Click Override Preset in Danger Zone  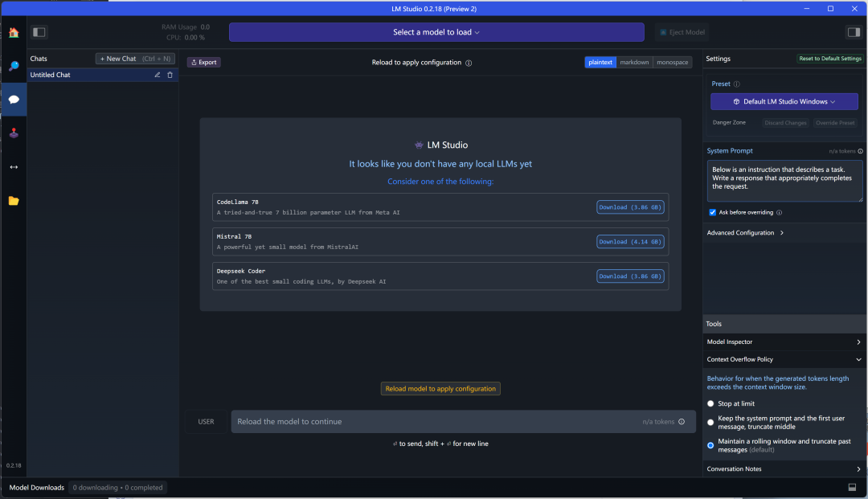tap(835, 123)
